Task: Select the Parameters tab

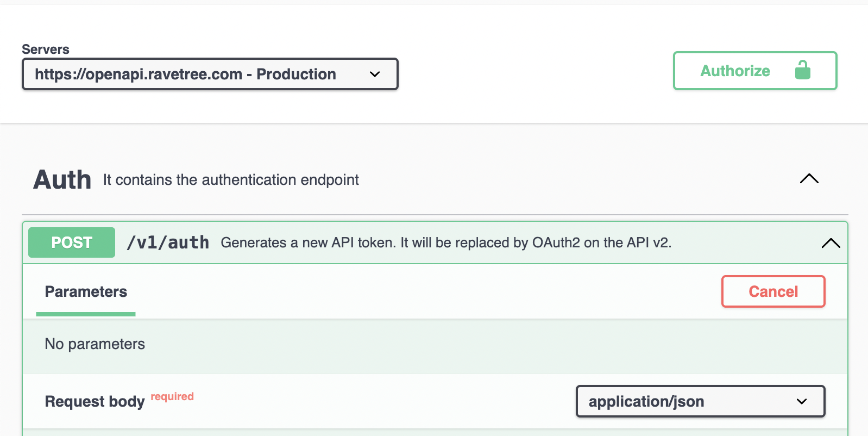Action: pos(86,292)
